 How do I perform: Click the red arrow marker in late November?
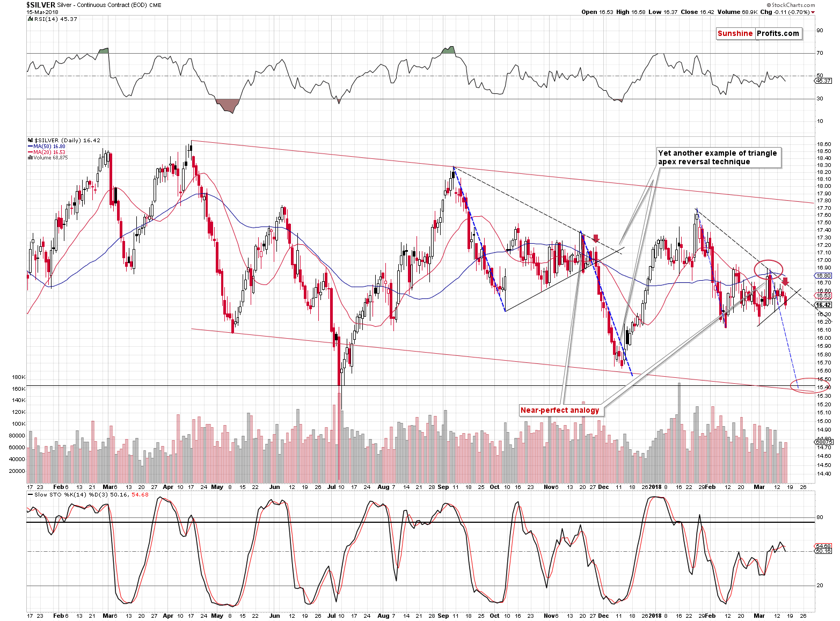(595, 238)
